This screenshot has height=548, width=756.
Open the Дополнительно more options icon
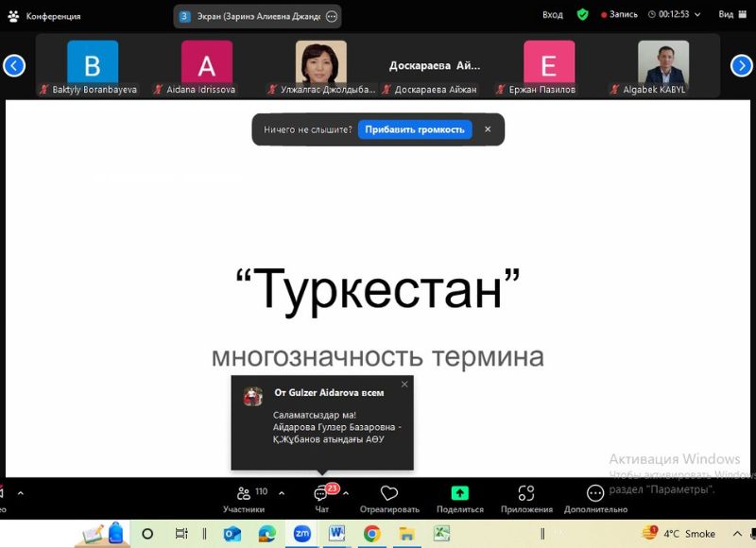pyautogui.click(x=595, y=498)
